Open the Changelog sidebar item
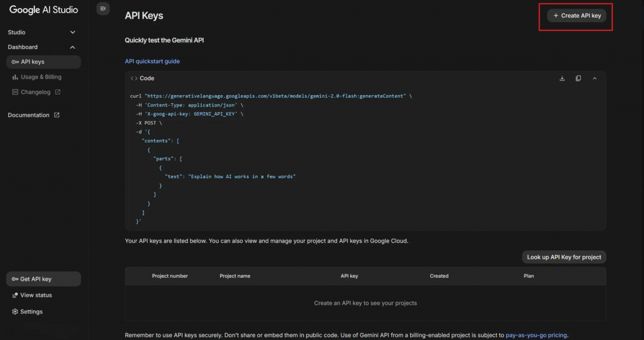Screen dimensions: 644x340 (x=36, y=92)
